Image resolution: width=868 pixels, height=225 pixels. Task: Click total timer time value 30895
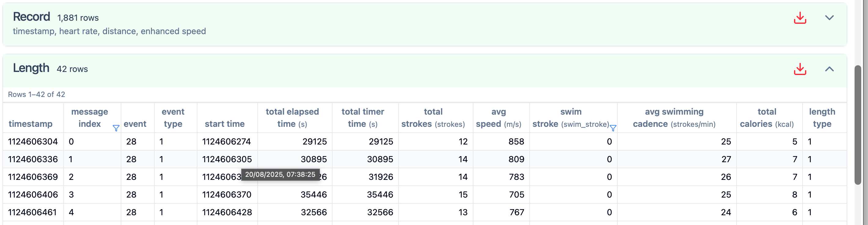tap(380, 159)
